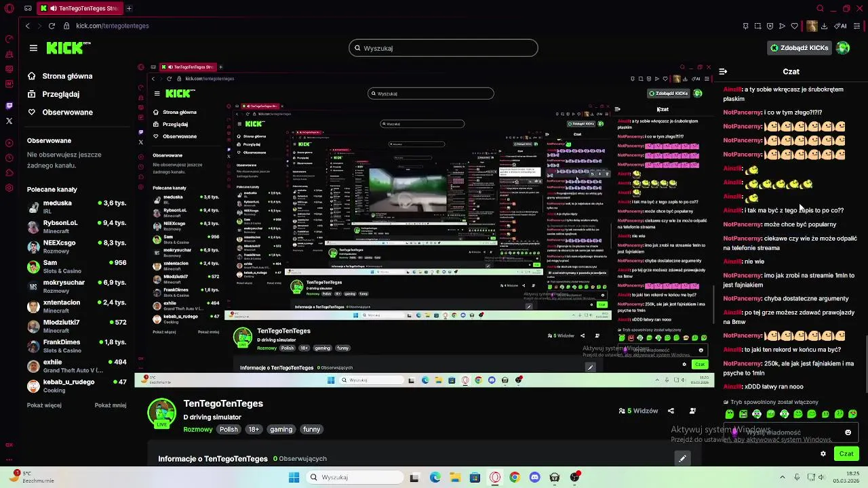Click the angry green emote in quick emotes
The height and width of the screenshot is (488, 868).
743,414
